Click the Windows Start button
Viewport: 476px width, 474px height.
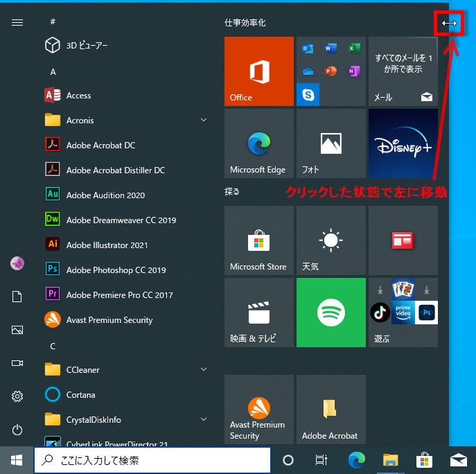point(17,459)
